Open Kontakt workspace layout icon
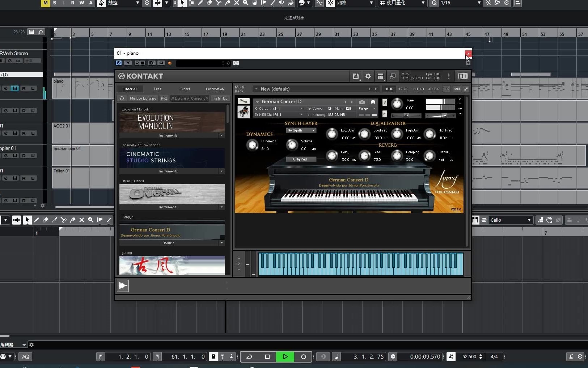 pyautogui.click(x=380, y=76)
